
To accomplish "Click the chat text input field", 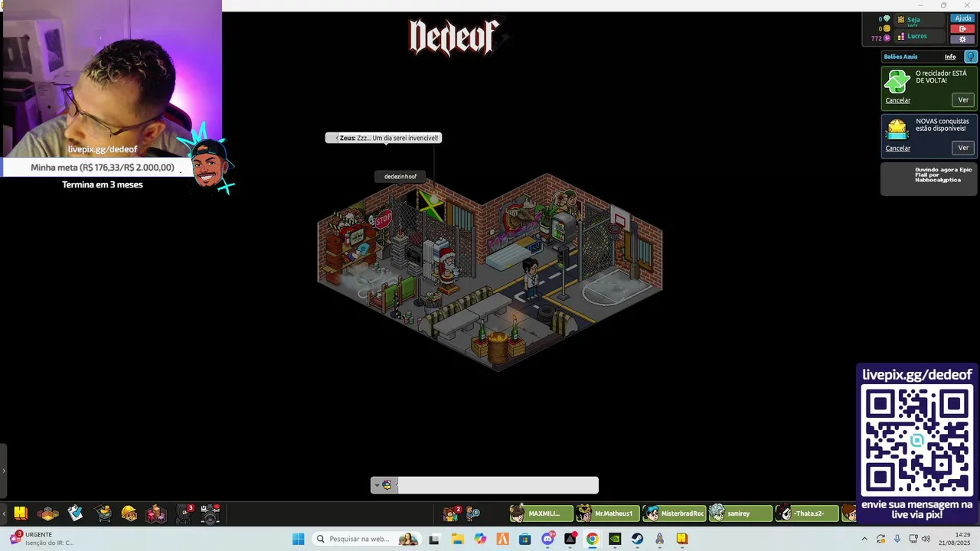I will tap(497, 485).
